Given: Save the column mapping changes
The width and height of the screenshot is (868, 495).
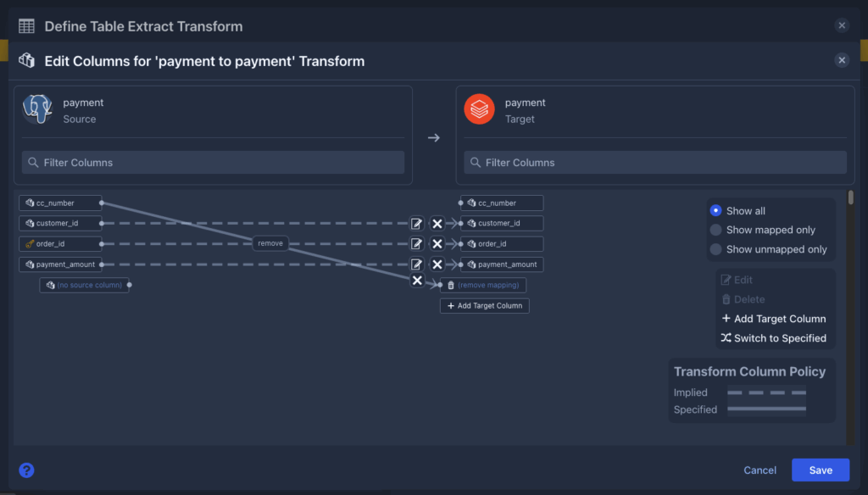Looking at the screenshot, I should coord(821,470).
